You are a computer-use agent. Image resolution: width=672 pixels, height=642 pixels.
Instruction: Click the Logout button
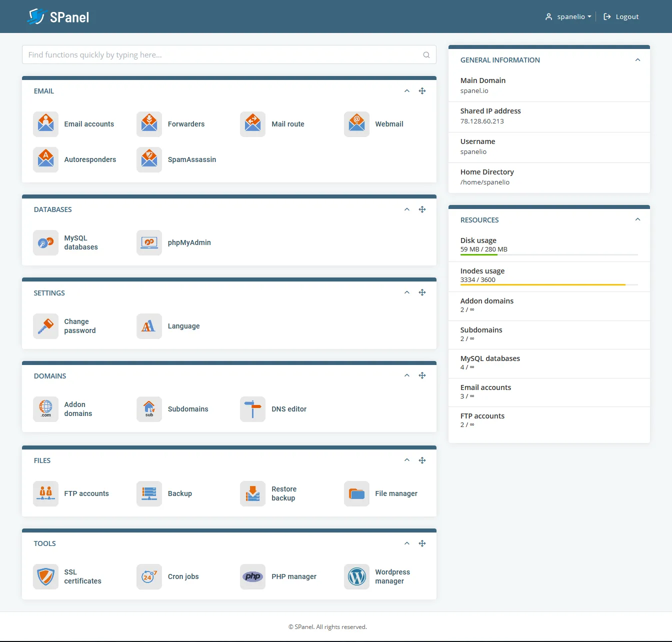pyautogui.click(x=621, y=16)
